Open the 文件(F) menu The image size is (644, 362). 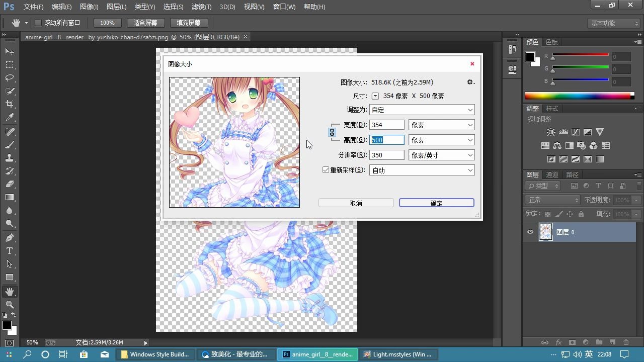point(33,7)
